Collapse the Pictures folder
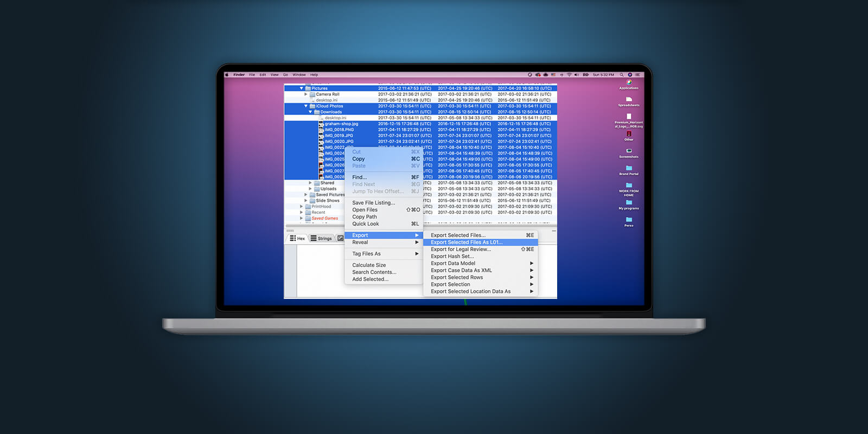Viewport: 868px width, 434px height. tap(301, 88)
